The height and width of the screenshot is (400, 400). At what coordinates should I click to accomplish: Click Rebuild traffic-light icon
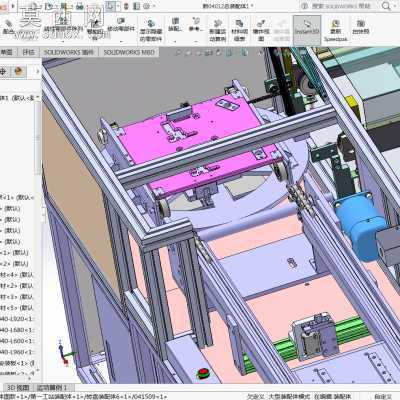(126, 6)
